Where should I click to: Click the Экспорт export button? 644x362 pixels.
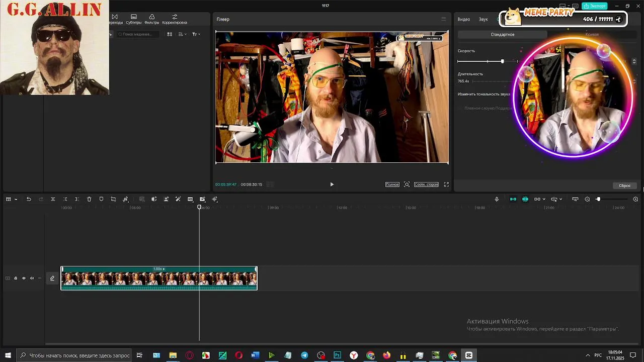pos(594,6)
